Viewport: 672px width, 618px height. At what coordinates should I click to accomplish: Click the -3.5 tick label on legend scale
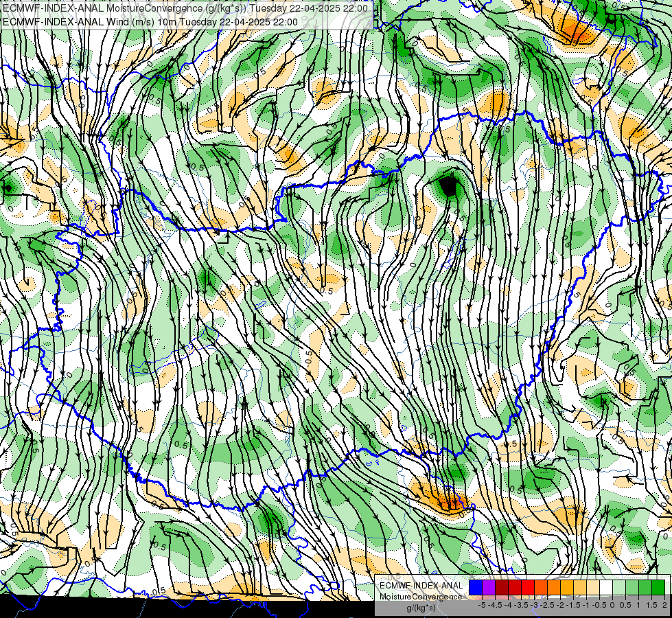[x=521, y=605]
